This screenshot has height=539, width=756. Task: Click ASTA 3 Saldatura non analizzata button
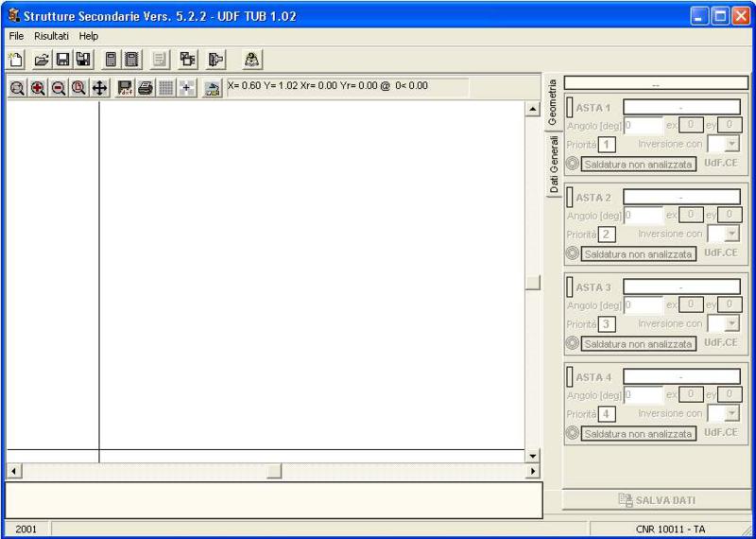pyautogui.click(x=639, y=343)
